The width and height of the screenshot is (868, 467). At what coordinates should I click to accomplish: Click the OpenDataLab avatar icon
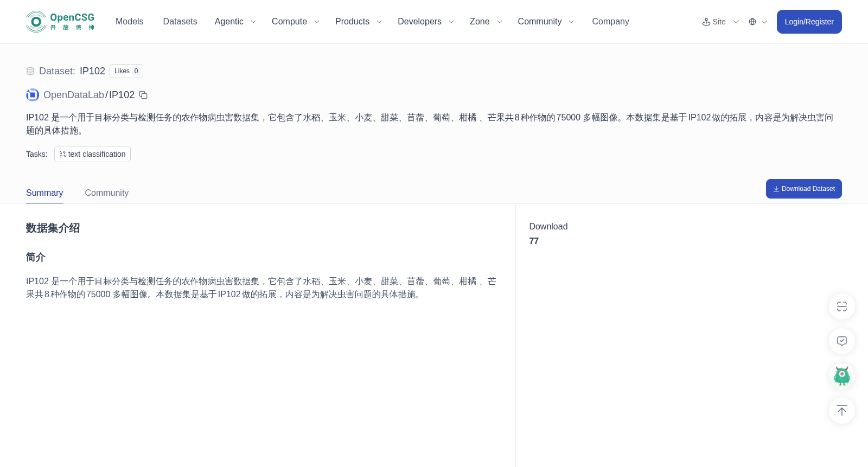[33, 95]
